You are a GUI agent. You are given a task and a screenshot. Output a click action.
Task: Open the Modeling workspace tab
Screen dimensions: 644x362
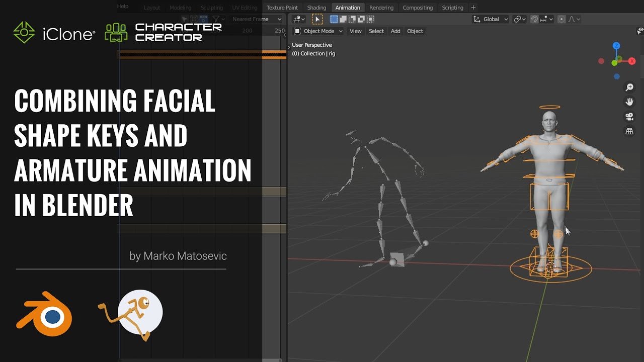click(x=180, y=8)
